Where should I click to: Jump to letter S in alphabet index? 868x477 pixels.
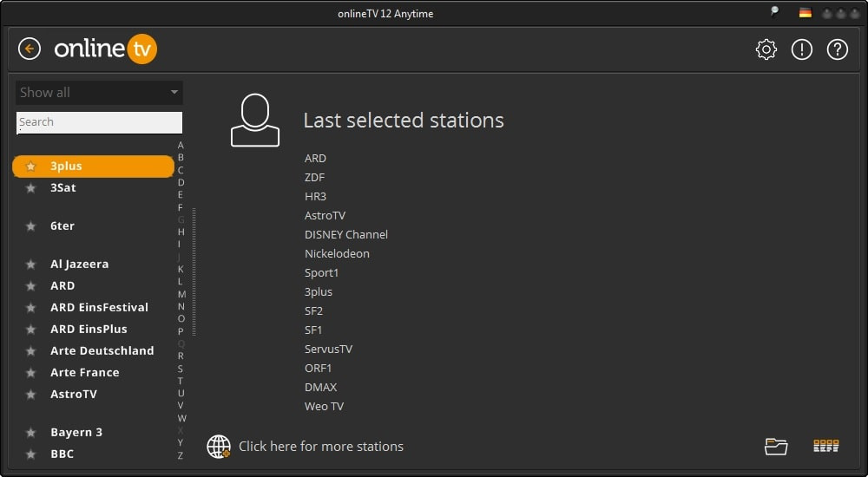tap(181, 369)
